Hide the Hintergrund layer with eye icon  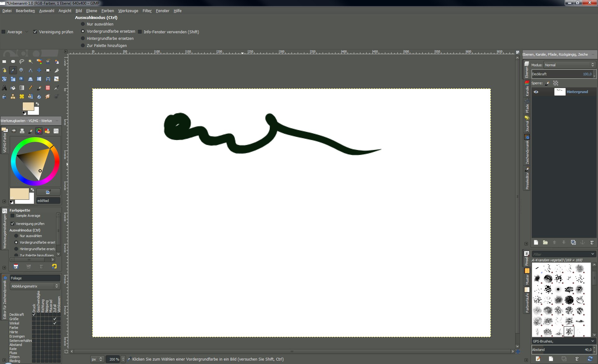point(536,92)
